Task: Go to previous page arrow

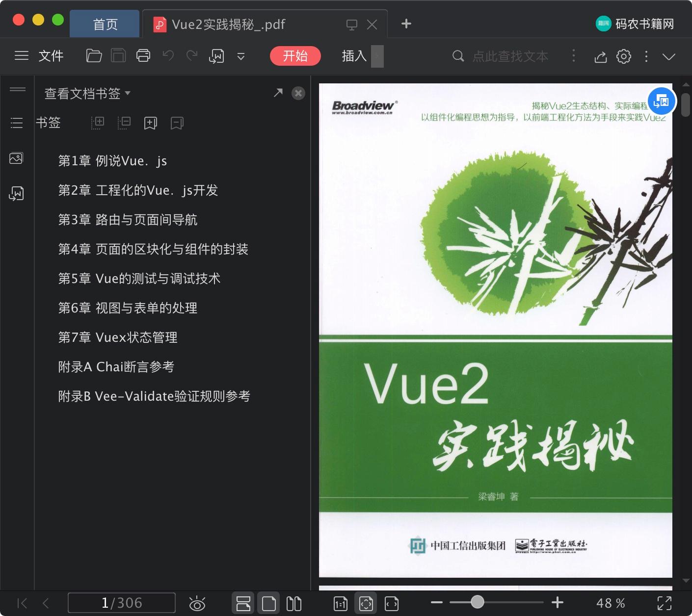Action: click(x=46, y=603)
